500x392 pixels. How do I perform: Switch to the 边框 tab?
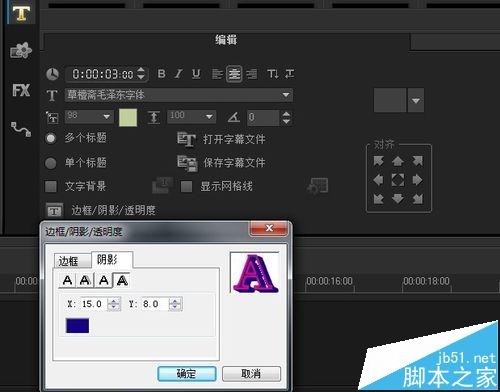72,261
